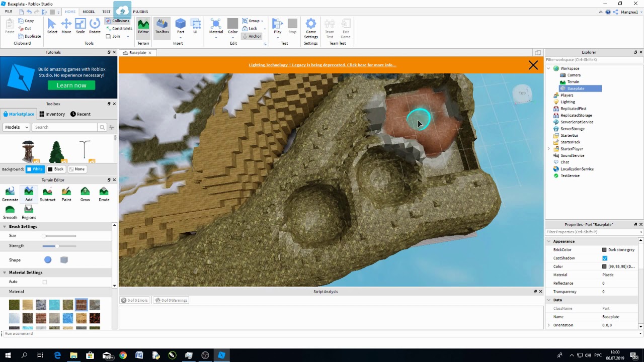Expand the StarterPlayer tree node

(x=549, y=149)
